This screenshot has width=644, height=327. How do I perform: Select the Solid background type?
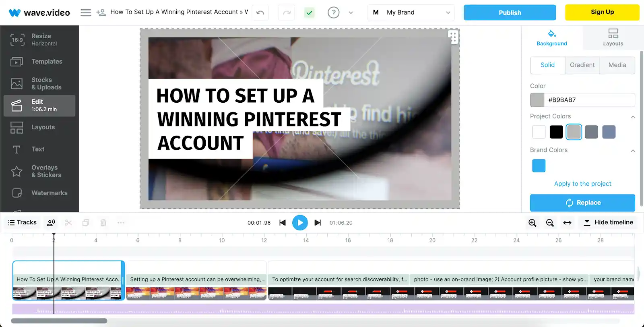[547, 65]
